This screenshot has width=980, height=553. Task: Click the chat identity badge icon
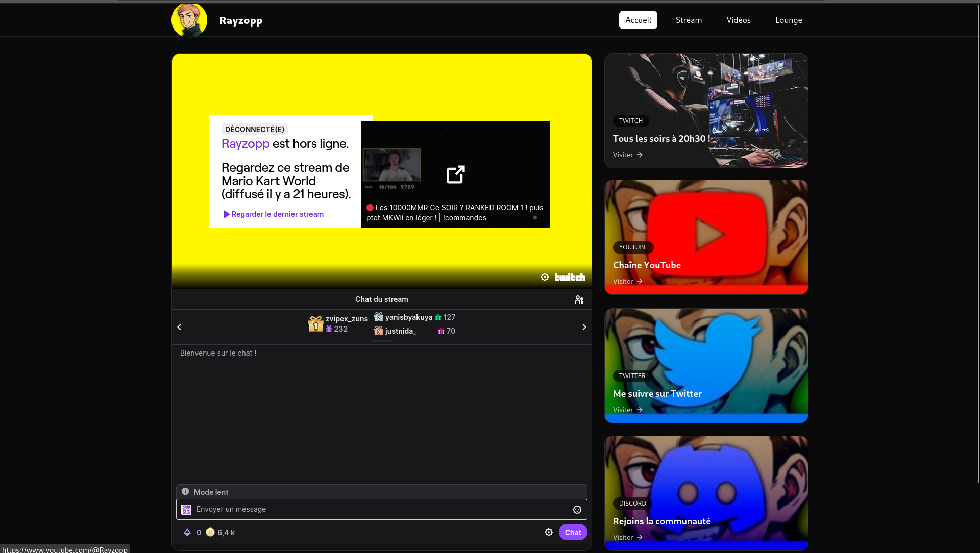(186, 510)
